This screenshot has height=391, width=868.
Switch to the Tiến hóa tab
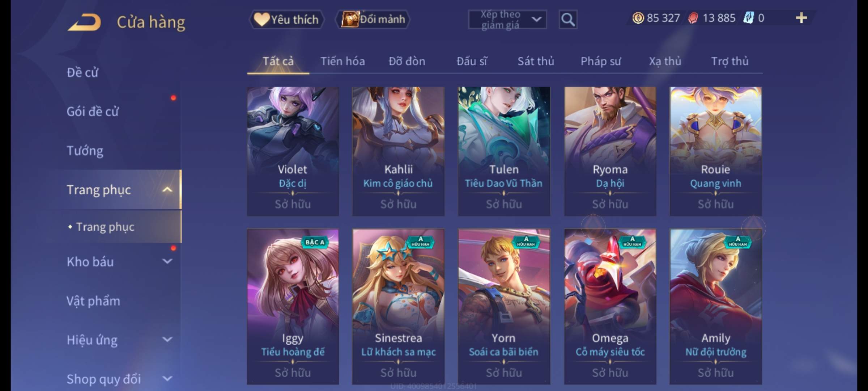(342, 61)
